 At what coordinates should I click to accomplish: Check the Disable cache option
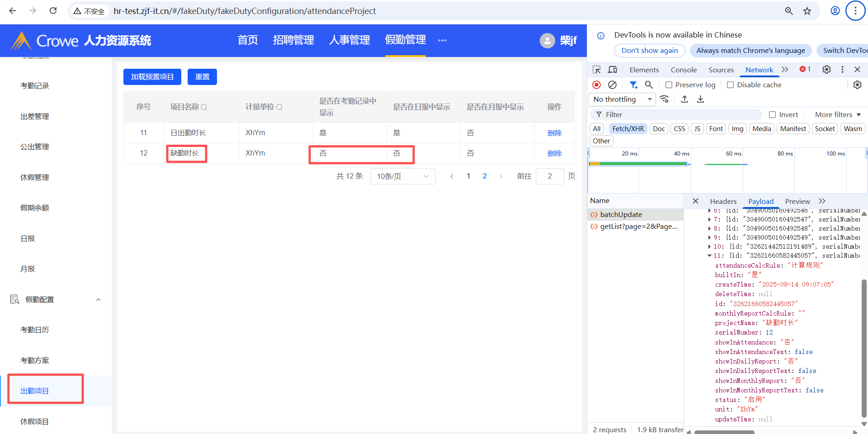(730, 85)
